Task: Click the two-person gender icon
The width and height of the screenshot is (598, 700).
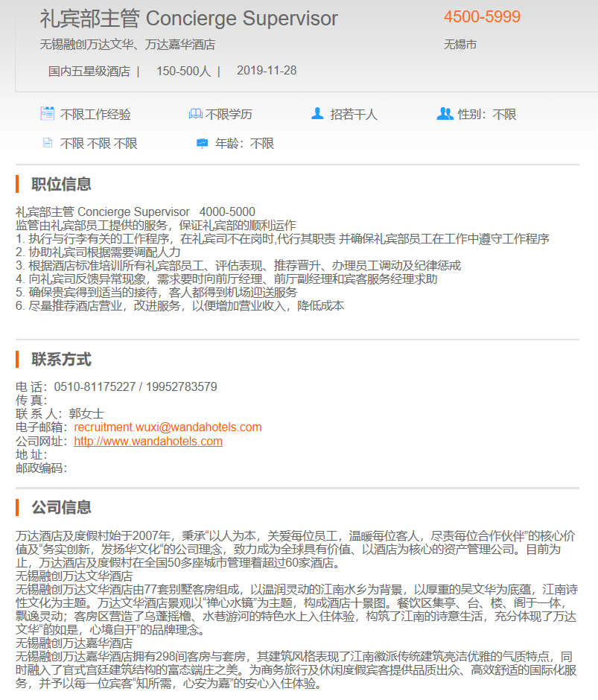Action: [445, 114]
